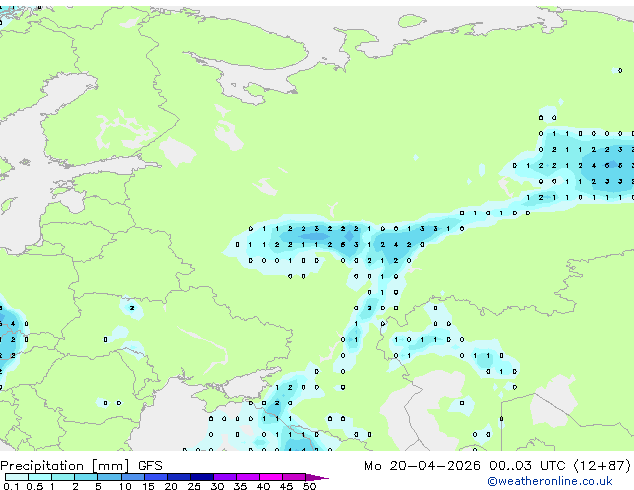The image size is (634, 490).
Task: Click the legend value 0.1
Action: (x=11, y=486)
